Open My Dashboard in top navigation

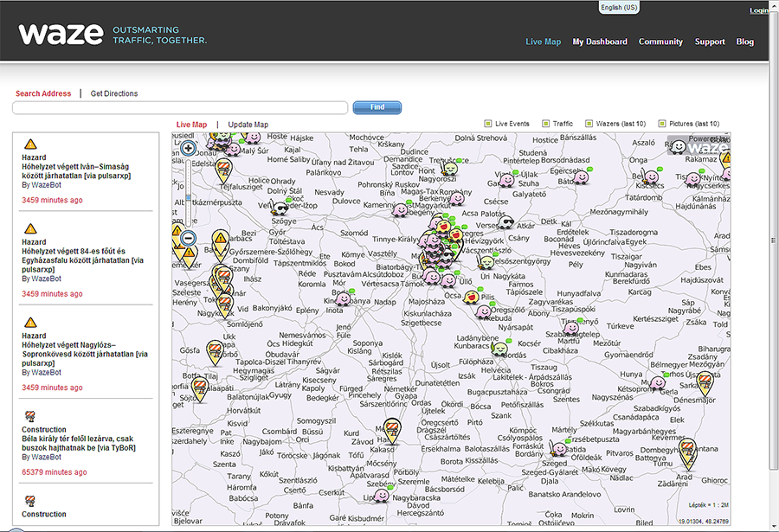tap(600, 42)
